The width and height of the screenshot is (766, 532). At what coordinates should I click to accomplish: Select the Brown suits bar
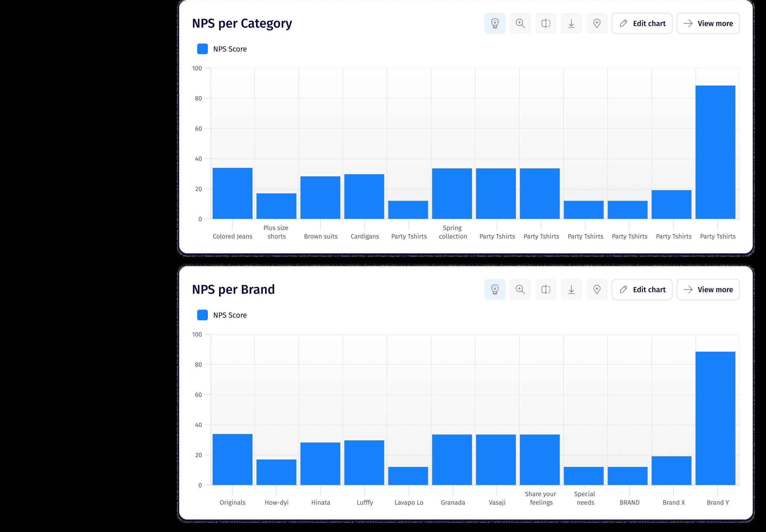(x=321, y=198)
